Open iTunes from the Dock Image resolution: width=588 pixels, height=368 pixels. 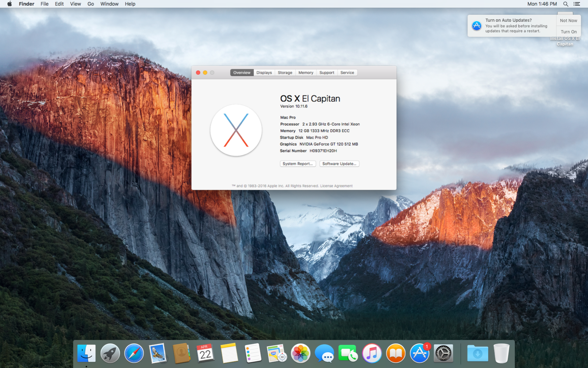point(372,353)
